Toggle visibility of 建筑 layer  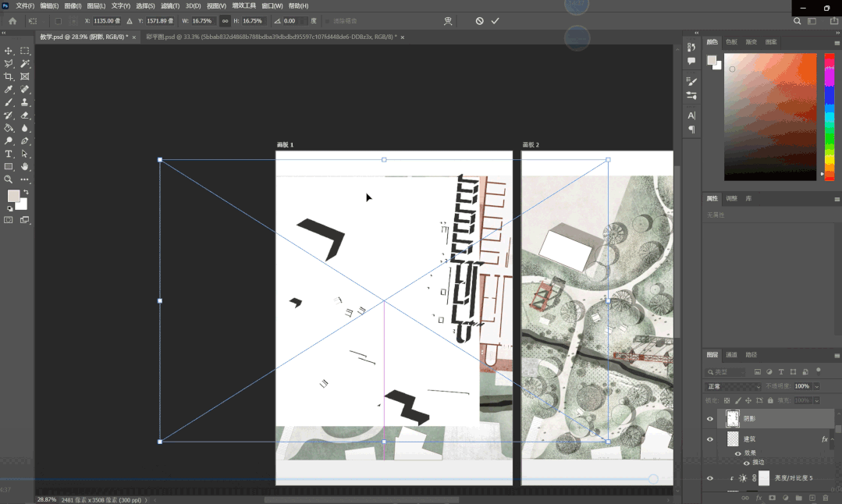click(x=709, y=439)
